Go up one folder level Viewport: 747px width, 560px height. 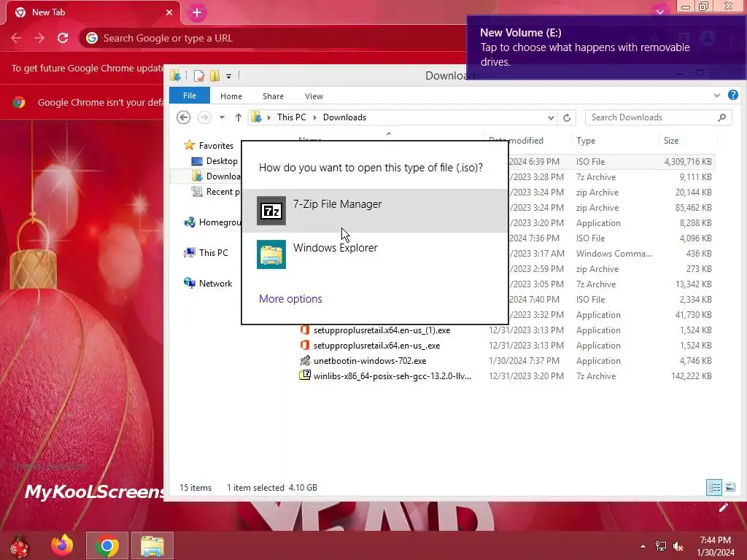pyautogui.click(x=239, y=117)
